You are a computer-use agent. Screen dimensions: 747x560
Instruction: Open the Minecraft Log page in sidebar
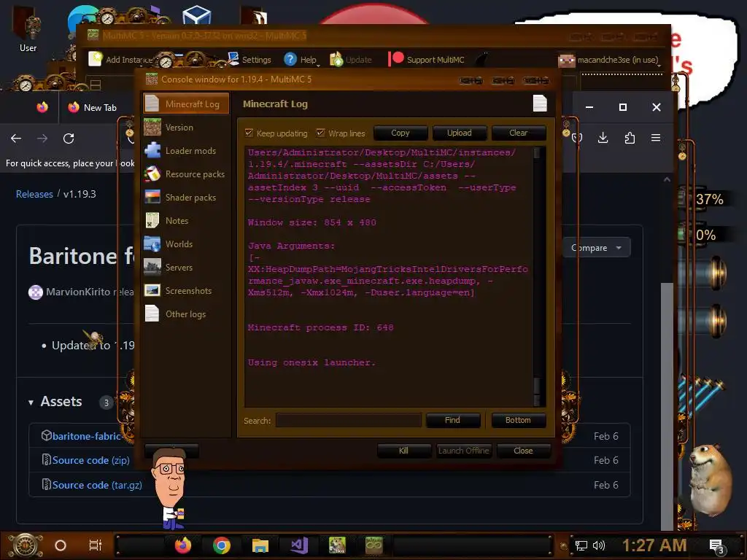pyautogui.click(x=186, y=104)
